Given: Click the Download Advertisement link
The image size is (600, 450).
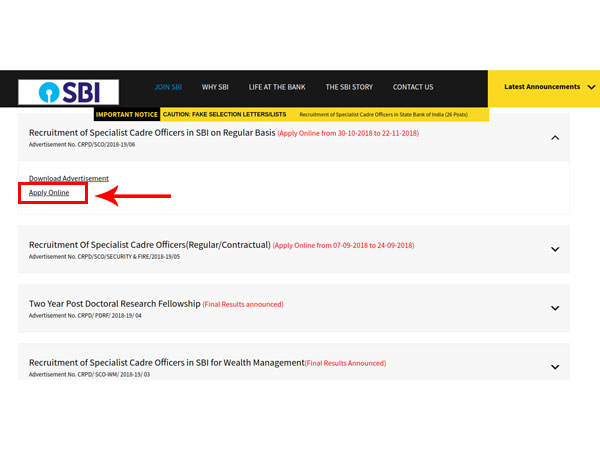Looking at the screenshot, I should pyautogui.click(x=69, y=179).
